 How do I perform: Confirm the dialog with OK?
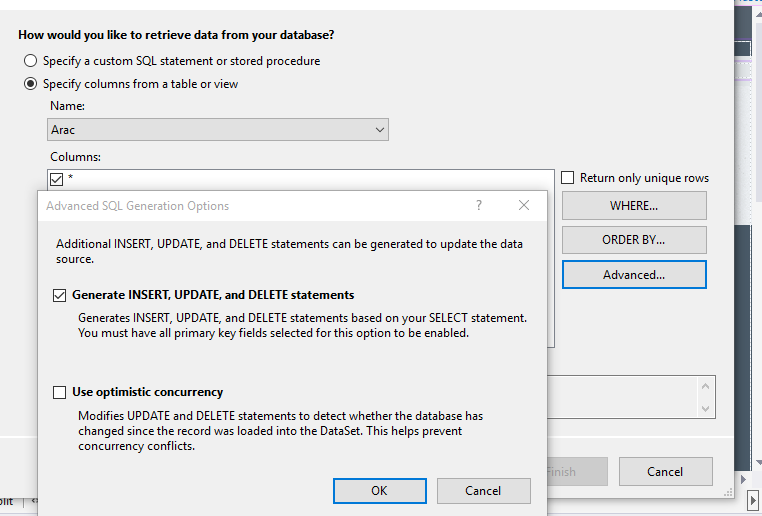379,491
